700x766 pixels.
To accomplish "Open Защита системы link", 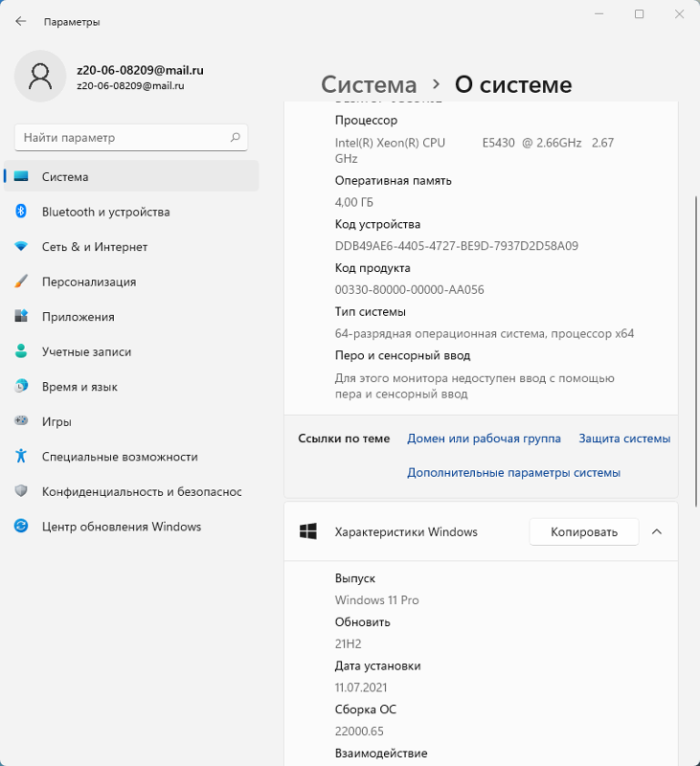I will point(624,439).
